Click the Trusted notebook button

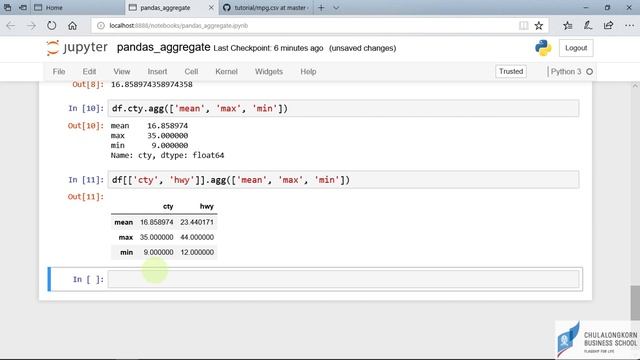tap(511, 71)
